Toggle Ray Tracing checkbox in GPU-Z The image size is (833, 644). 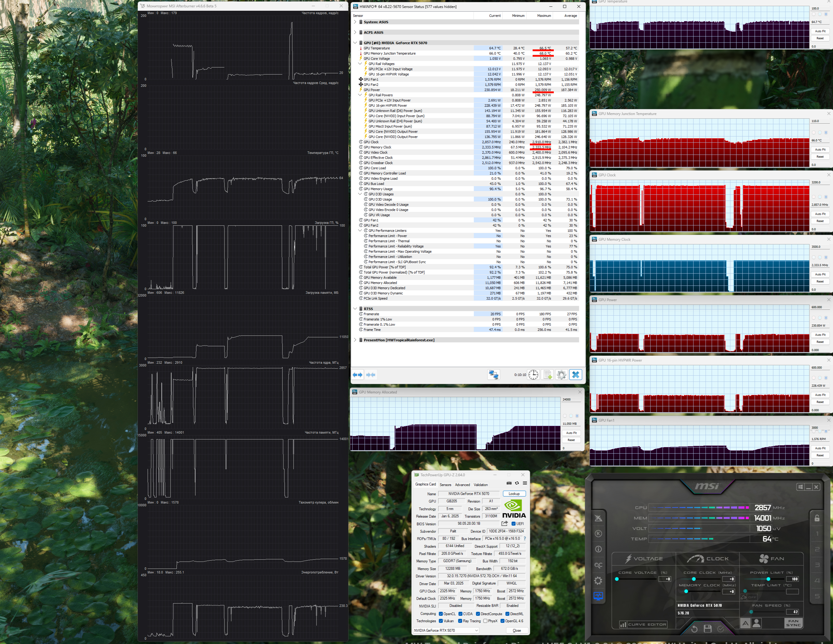[x=460, y=621]
